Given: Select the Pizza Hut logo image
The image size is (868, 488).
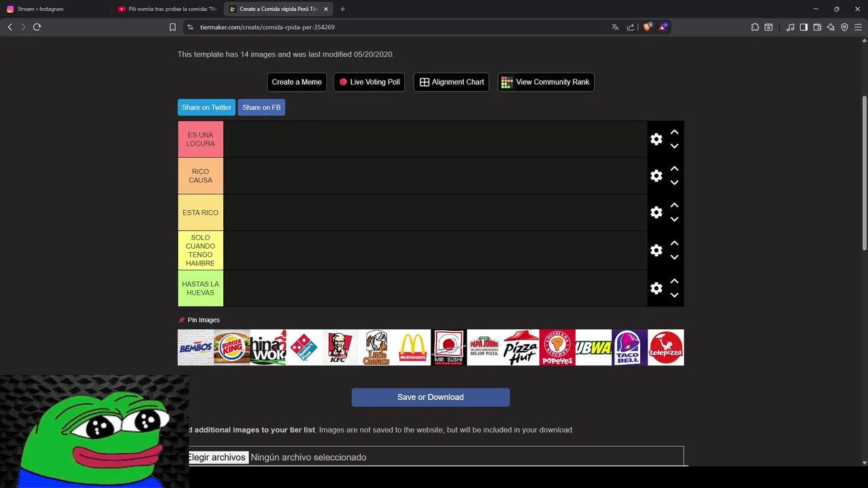Looking at the screenshot, I should (x=521, y=347).
